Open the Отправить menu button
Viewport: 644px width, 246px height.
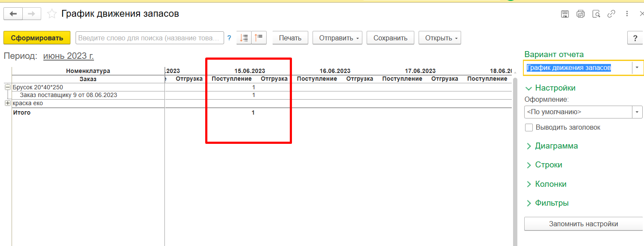(337, 38)
